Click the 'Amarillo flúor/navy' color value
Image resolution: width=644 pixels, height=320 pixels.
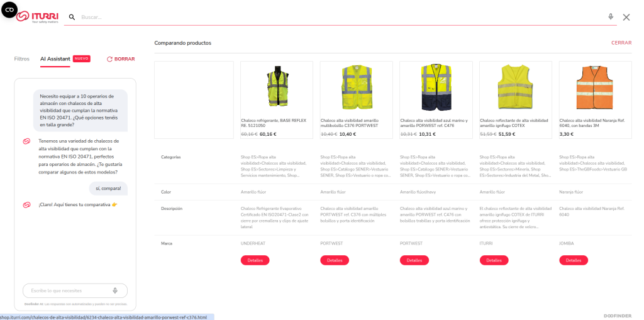pos(416,192)
